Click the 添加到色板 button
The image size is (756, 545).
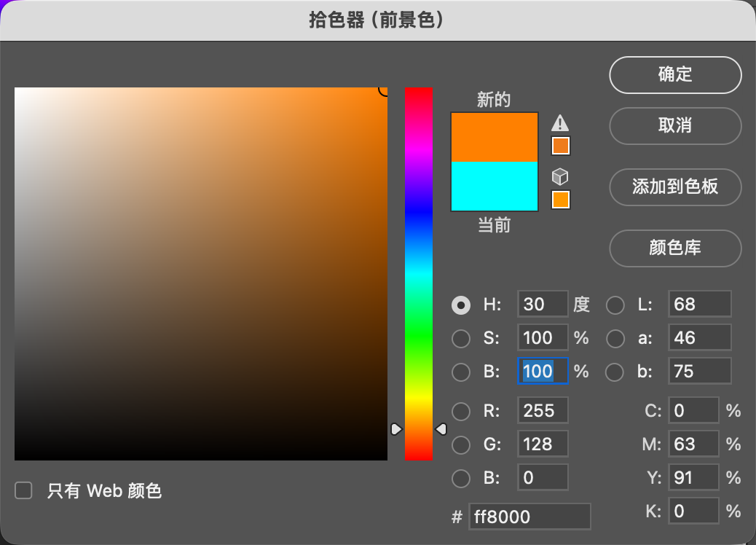(675, 187)
